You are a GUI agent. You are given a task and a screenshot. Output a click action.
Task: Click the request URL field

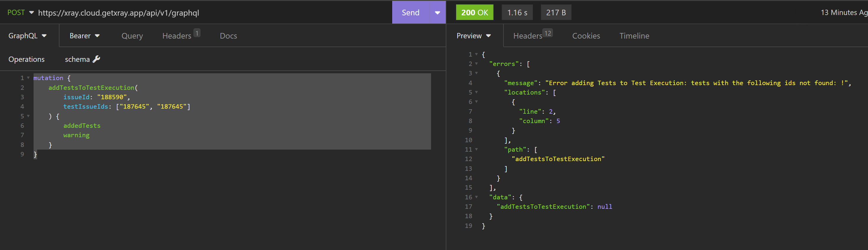pos(202,13)
